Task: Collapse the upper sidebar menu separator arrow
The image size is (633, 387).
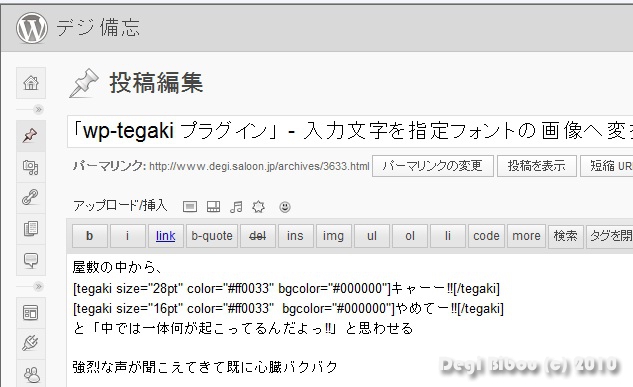Action: pos(38,109)
